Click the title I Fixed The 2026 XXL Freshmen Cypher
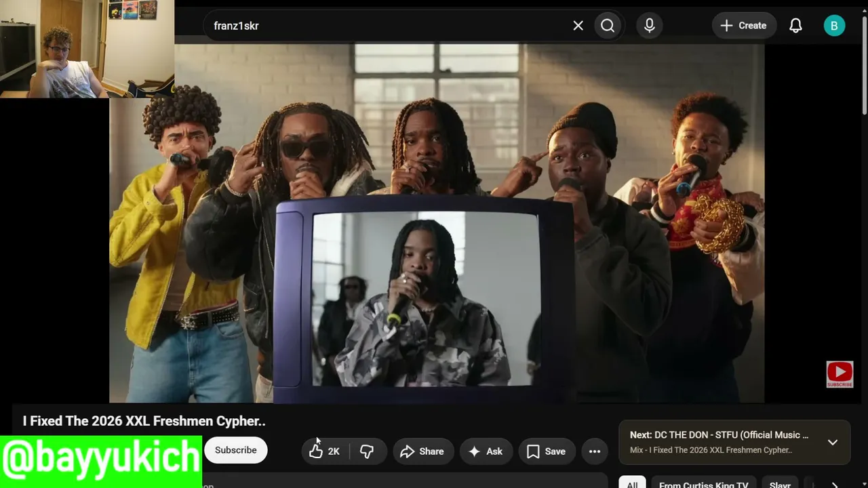868x488 pixels. point(144,421)
